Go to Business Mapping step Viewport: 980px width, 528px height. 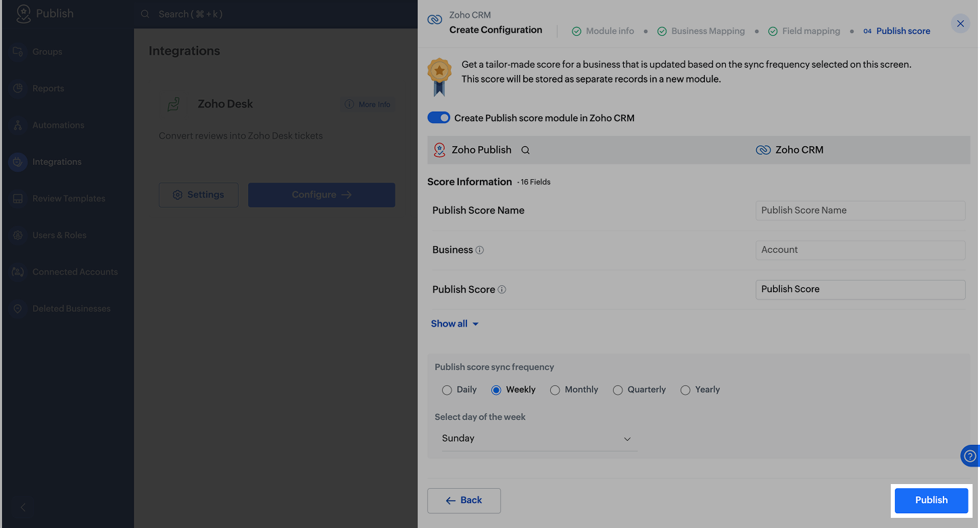point(702,31)
